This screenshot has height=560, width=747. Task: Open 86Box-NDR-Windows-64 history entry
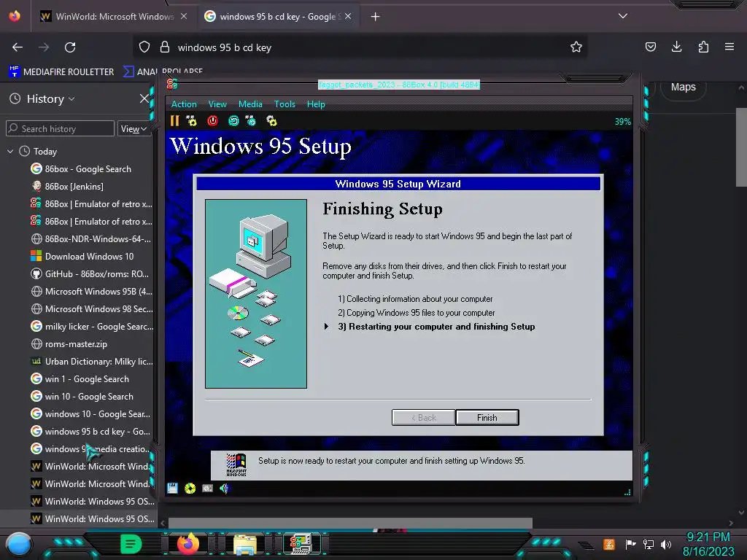pos(98,239)
